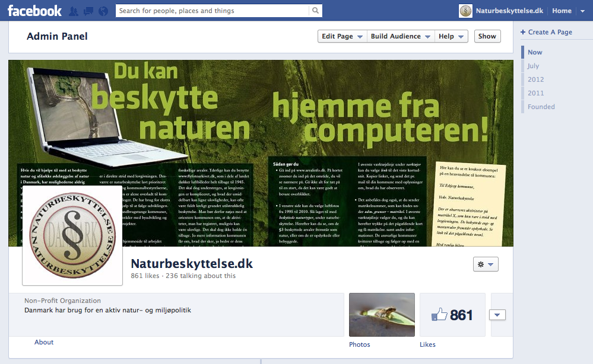The width and height of the screenshot is (593, 364).
Task: Click the Naturbeskyttelse.dk avatar in top bar
Action: 465,11
